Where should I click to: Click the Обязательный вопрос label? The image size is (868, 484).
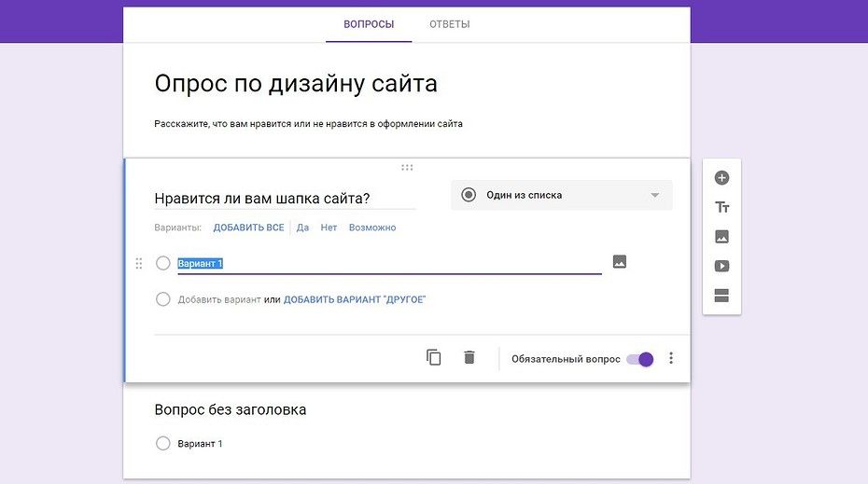pos(566,359)
